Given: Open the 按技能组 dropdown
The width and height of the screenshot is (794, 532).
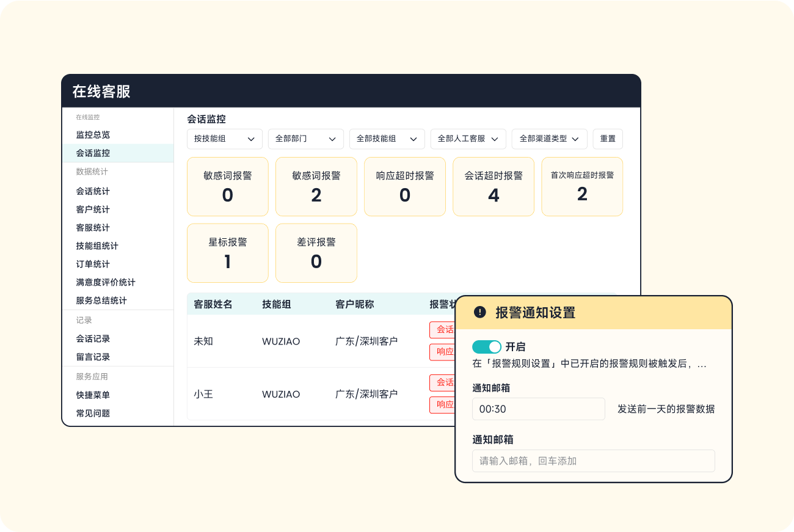Looking at the screenshot, I should click(225, 139).
